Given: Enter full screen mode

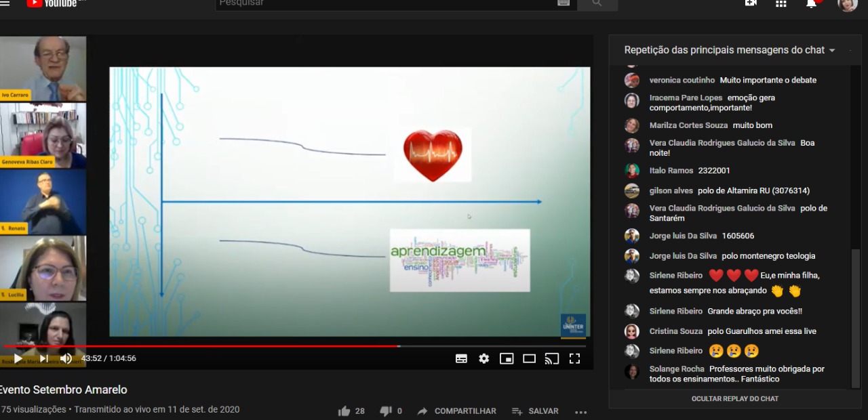Looking at the screenshot, I should click(574, 358).
